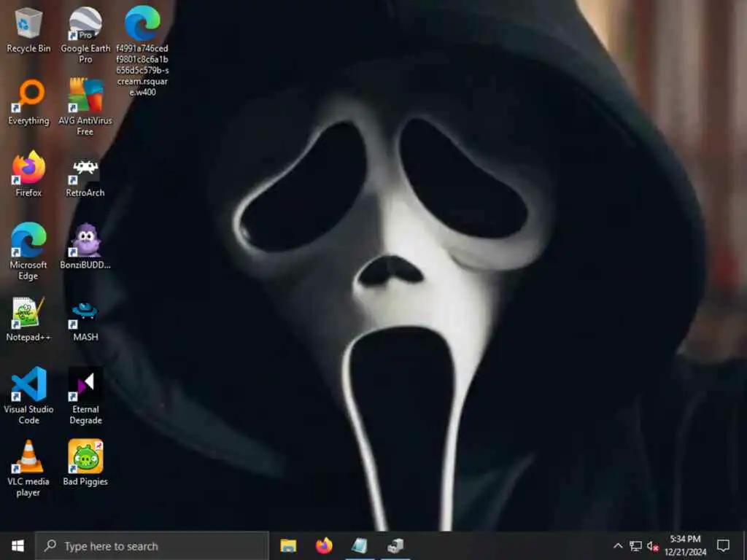
Task: Open Visual Studio Code shortcut
Action: point(28,395)
